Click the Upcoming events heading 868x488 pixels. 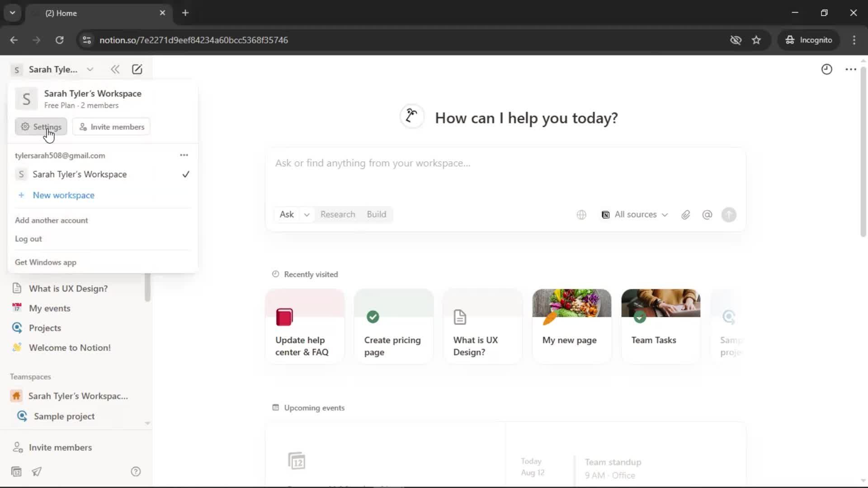click(314, 408)
